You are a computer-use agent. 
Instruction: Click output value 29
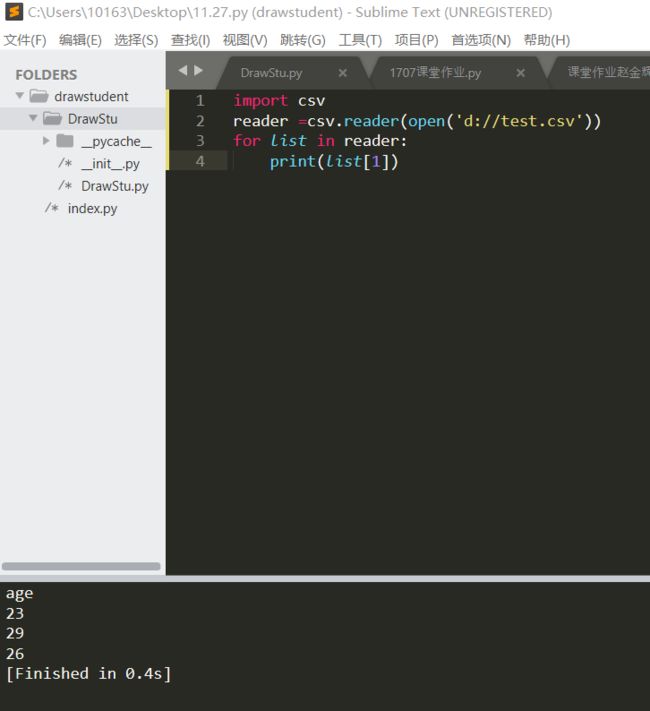tap(15, 633)
